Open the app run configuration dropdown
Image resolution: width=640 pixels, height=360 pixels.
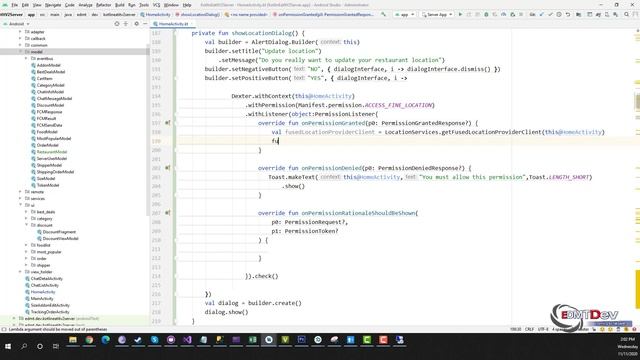coord(404,14)
